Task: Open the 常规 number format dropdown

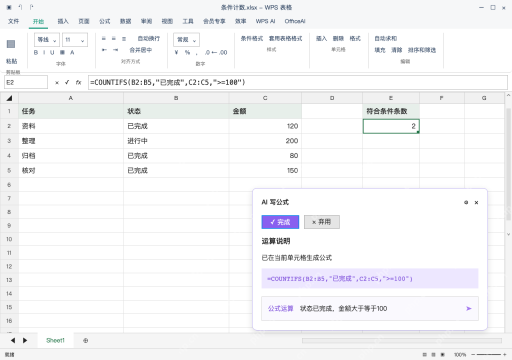Action: coord(186,40)
